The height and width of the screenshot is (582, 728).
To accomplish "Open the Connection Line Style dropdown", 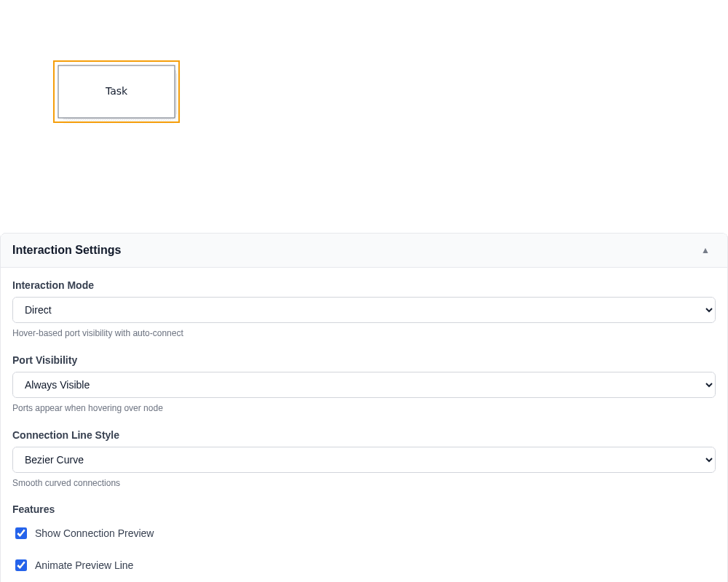I will [363, 460].
